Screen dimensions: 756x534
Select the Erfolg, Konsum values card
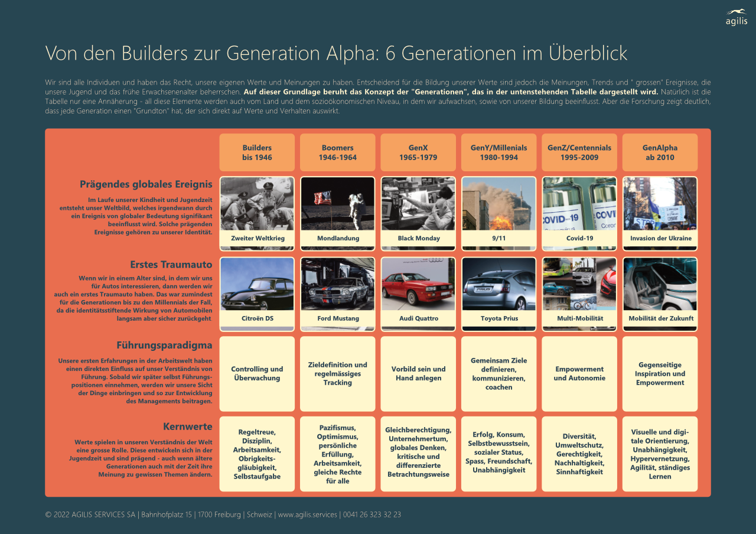click(499, 454)
